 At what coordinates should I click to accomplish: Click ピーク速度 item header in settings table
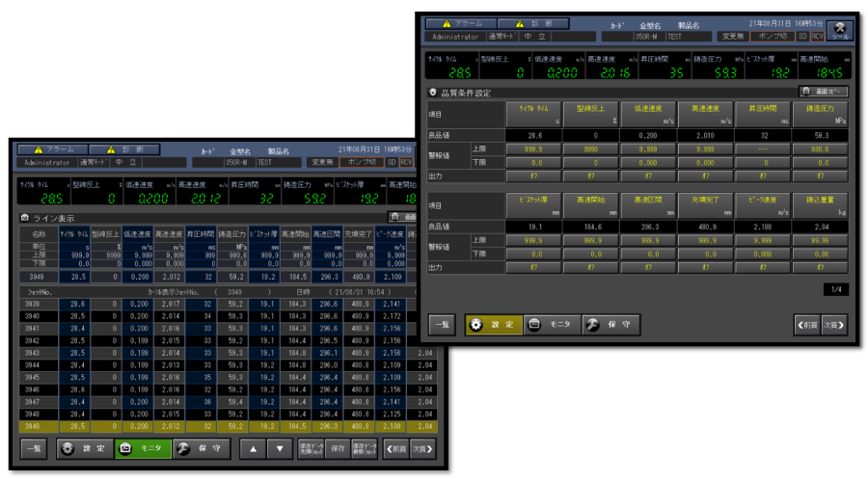click(763, 205)
